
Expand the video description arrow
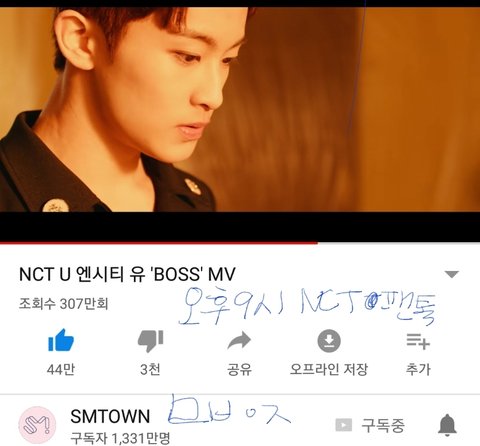click(x=452, y=274)
